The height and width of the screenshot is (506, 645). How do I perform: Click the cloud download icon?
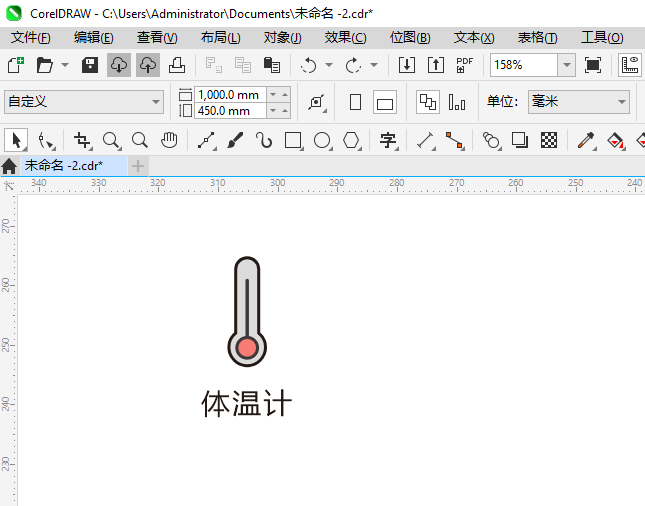pos(119,65)
